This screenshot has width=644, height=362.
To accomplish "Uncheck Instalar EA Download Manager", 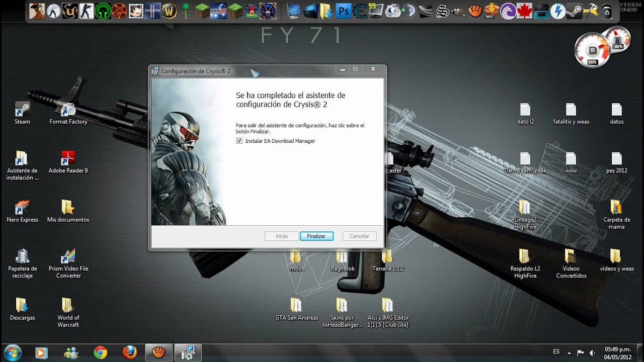I will click(x=239, y=141).
